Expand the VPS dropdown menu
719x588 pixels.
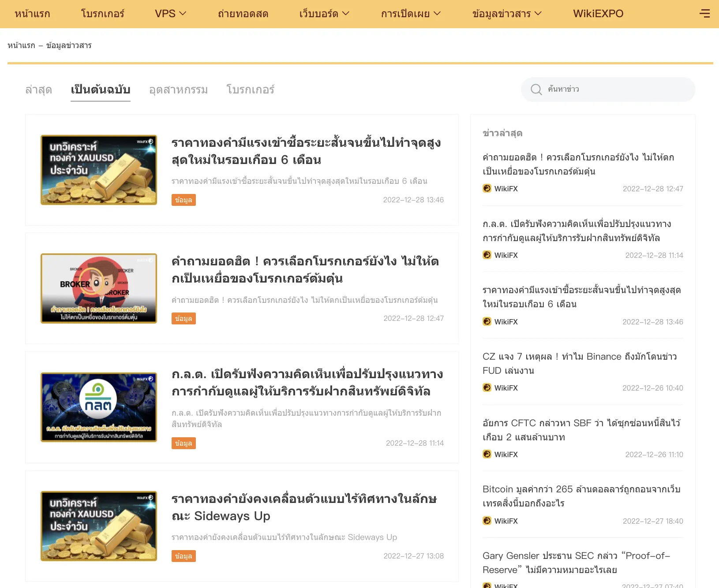[171, 14]
